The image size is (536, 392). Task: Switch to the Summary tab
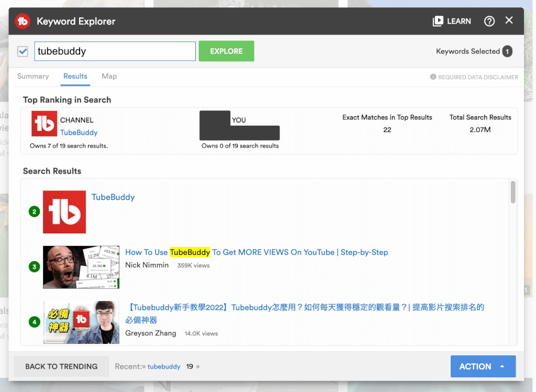pos(33,76)
